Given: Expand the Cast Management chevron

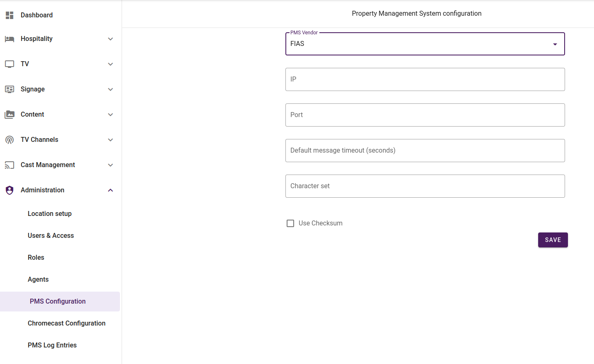Looking at the screenshot, I should 110,165.
